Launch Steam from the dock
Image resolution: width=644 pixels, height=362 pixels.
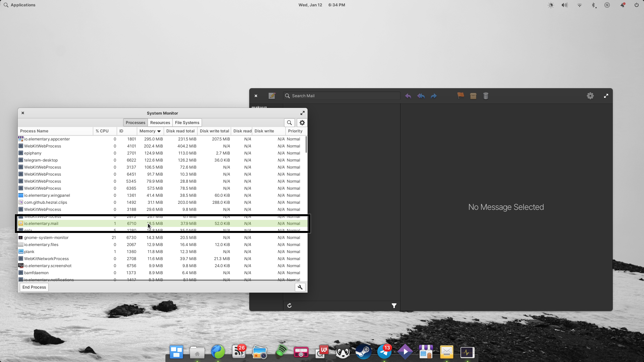364,352
